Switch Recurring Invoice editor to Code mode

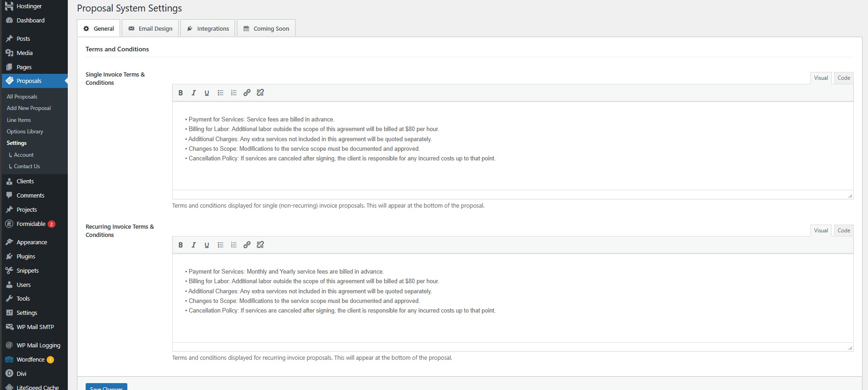(x=843, y=231)
